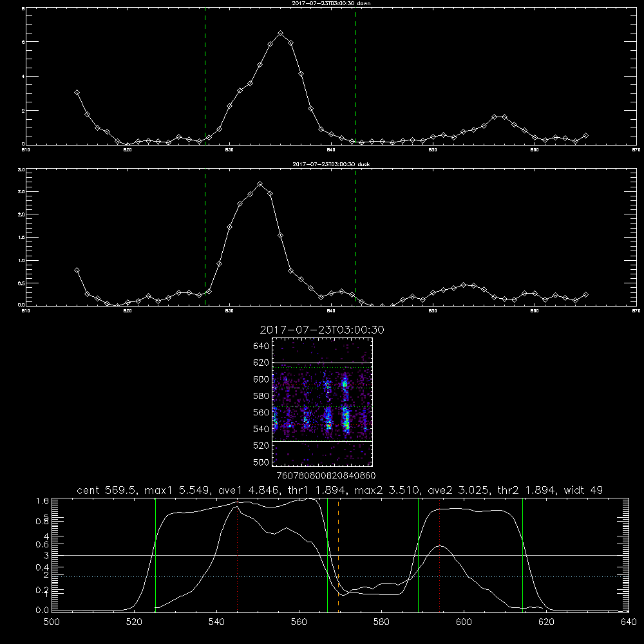Click the '540' label on bottom plot x-axis
The width and height of the screenshot is (644, 644).
coord(216,622)
